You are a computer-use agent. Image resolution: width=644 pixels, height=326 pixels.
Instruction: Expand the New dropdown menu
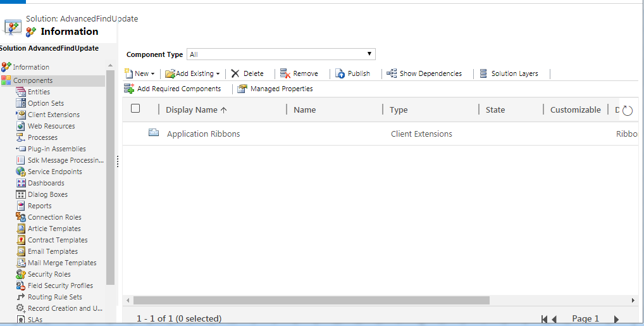[x=152, y=74]
